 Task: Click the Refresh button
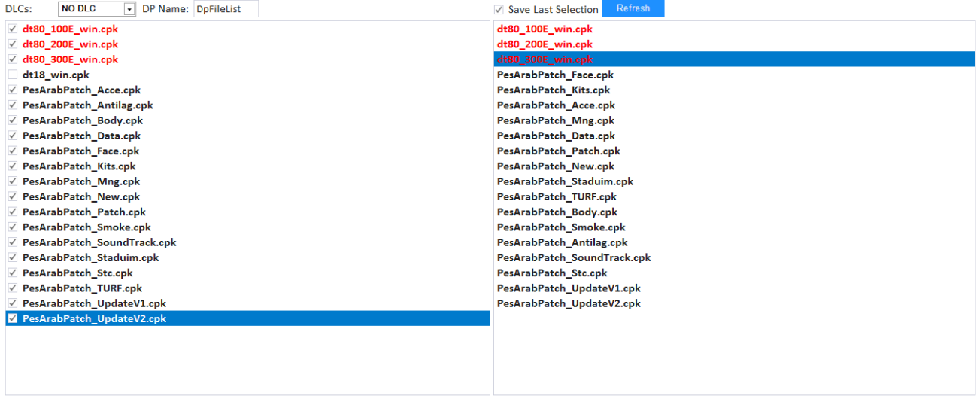[x=633, y=8]
